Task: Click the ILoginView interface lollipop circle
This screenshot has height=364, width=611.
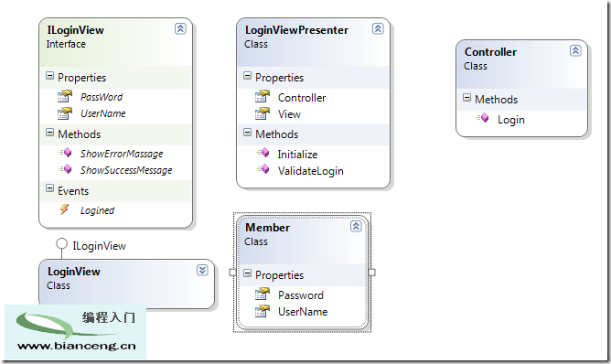Action: click(x=61, y=244)
